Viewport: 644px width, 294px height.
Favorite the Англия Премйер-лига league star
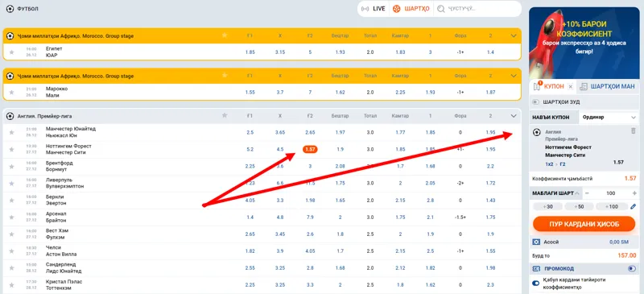pyautogui.click(x=225, y=115)
